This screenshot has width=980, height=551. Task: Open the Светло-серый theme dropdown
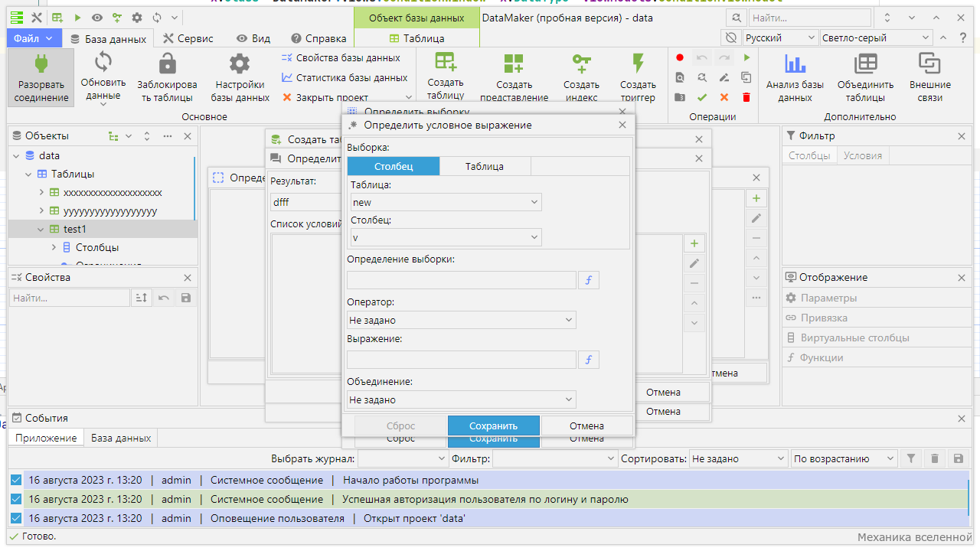877,37
